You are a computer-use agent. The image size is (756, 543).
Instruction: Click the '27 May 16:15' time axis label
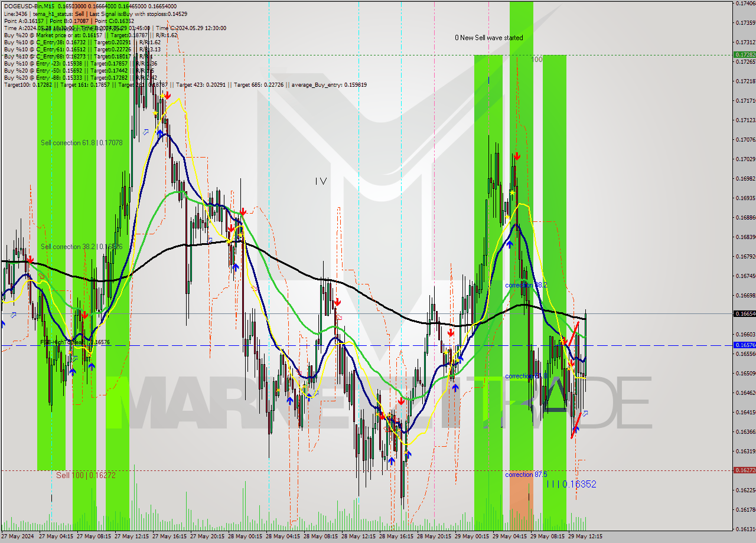[170, 537]
